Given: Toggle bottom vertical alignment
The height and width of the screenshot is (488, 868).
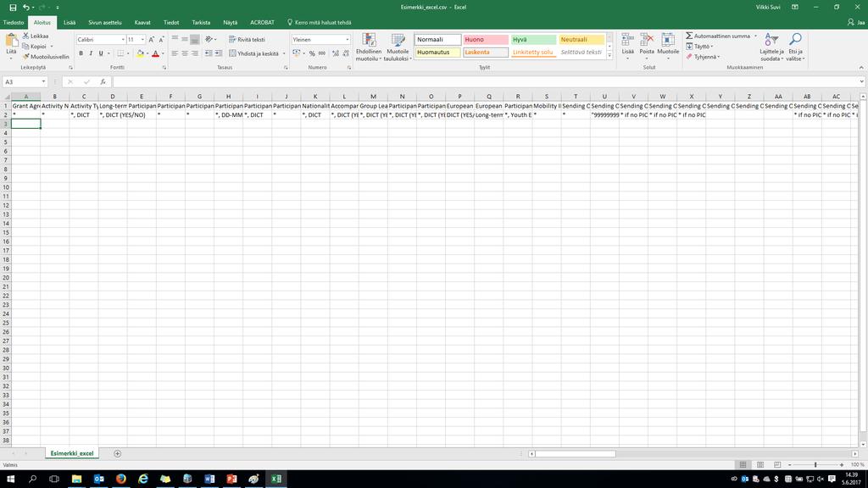Looking at the screenshot, I should (195, 39).
